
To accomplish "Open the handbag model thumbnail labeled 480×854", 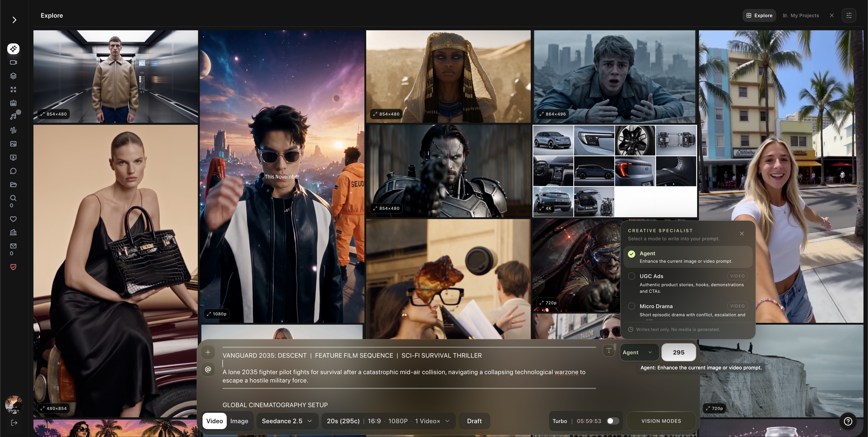I will 116,271.
